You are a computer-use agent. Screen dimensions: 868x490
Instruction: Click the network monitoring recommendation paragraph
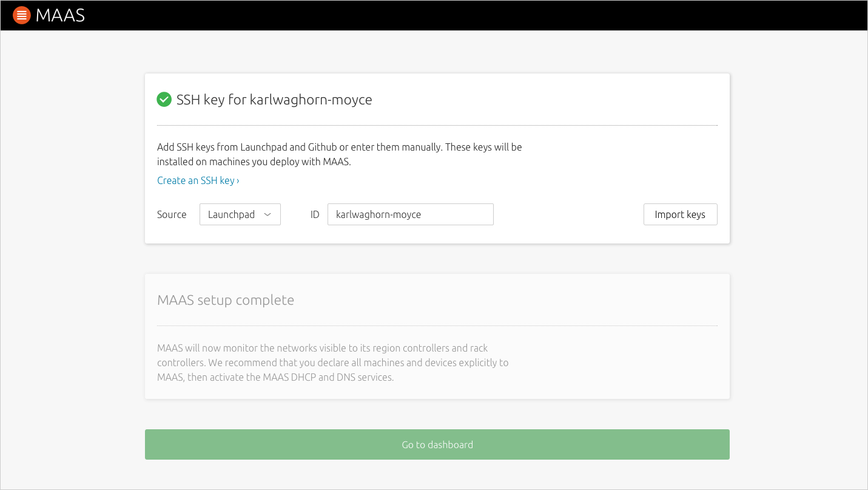[333, 362]
